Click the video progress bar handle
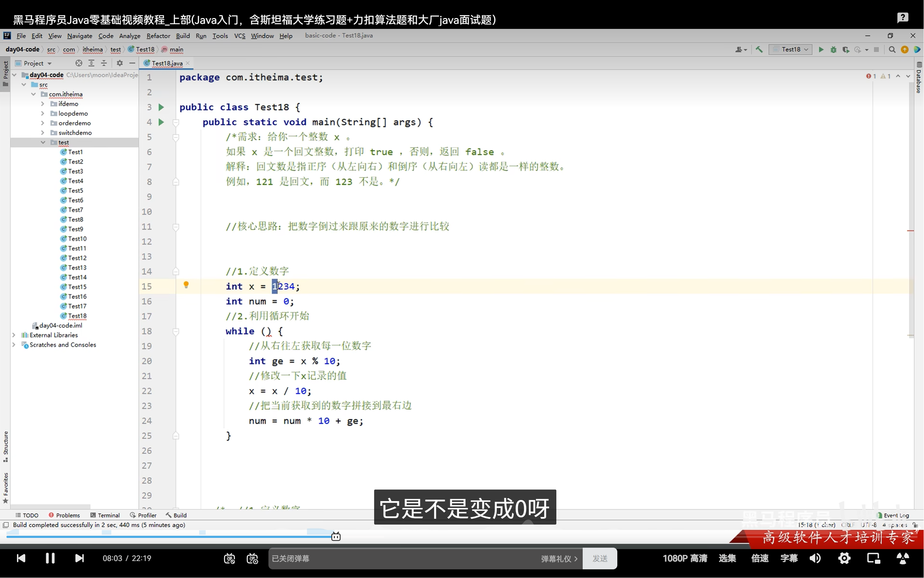Image resolution: width=924 pixels, height=578 pixels. pyautogui.click(x=336, y=537)
